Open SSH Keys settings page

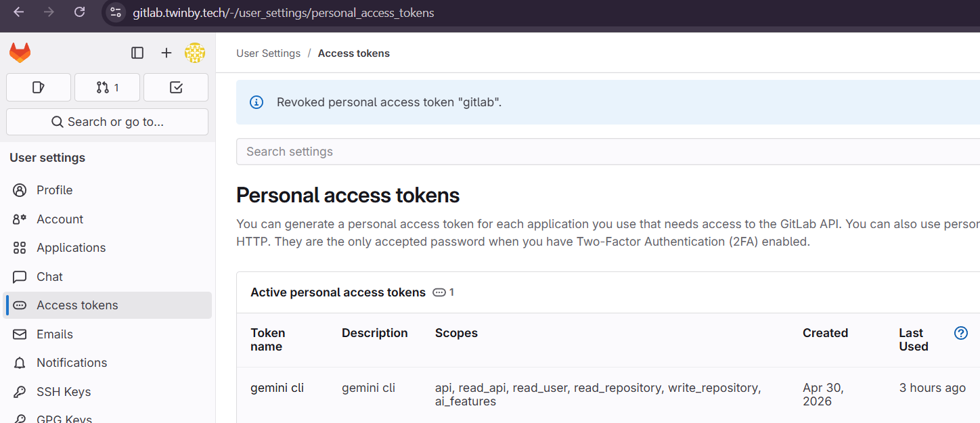coord(108,392)
